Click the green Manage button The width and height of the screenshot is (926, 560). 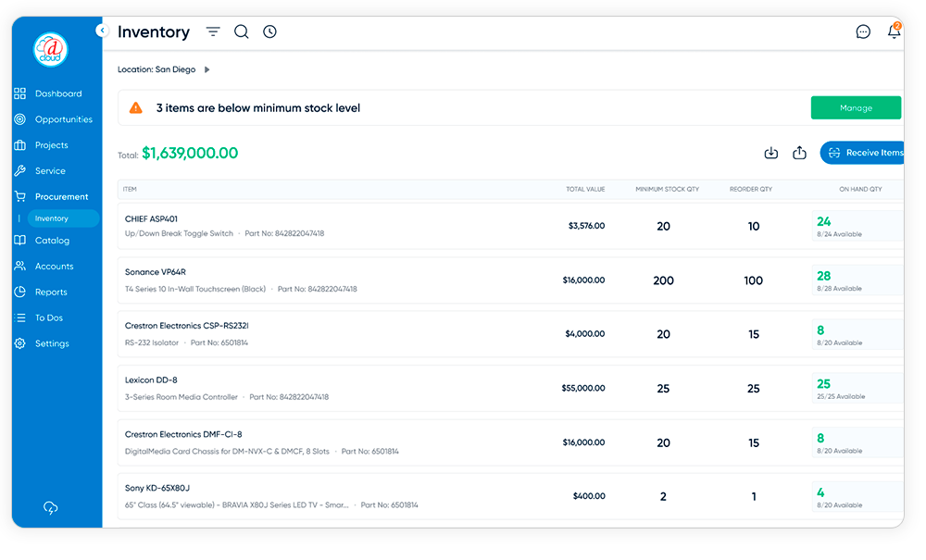point(856,108)
